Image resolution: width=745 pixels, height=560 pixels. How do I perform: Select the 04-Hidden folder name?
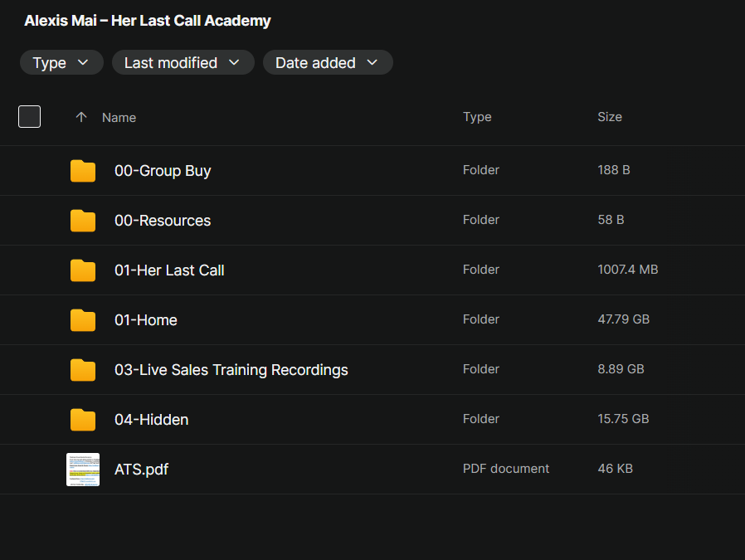pos(151,420)
